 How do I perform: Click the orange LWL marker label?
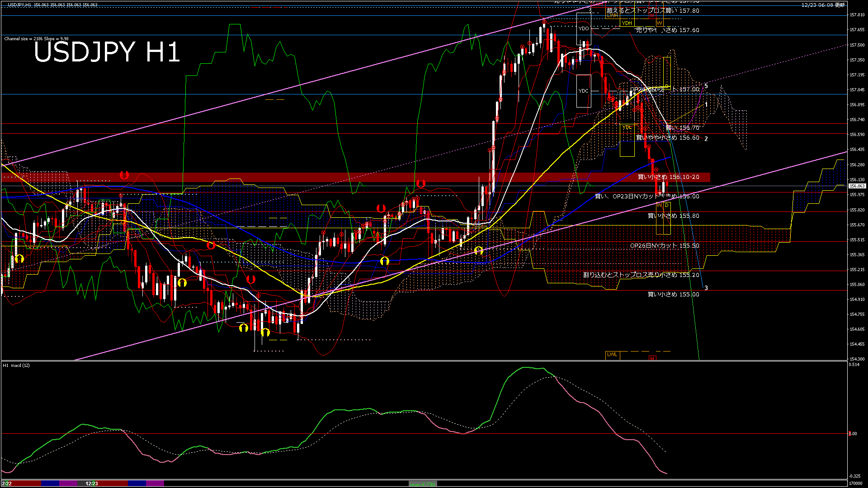(612, 355)
